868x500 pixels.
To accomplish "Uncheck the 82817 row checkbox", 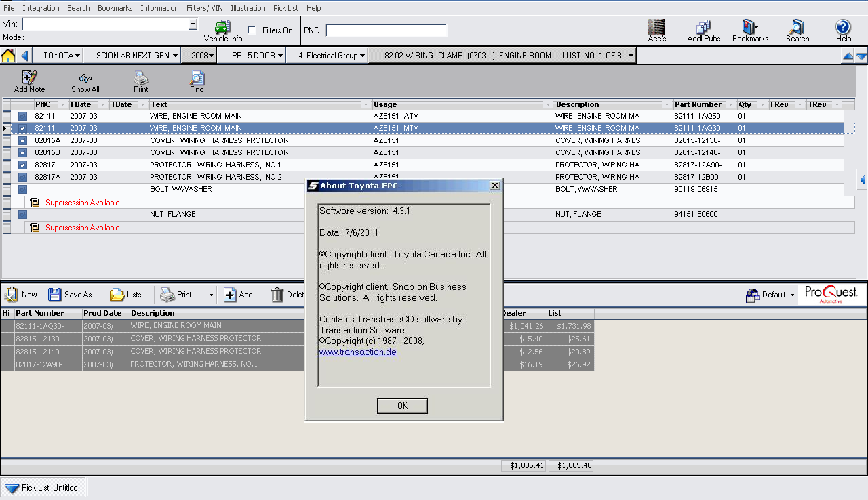I will pyautogui.click(x=22, y=165).
